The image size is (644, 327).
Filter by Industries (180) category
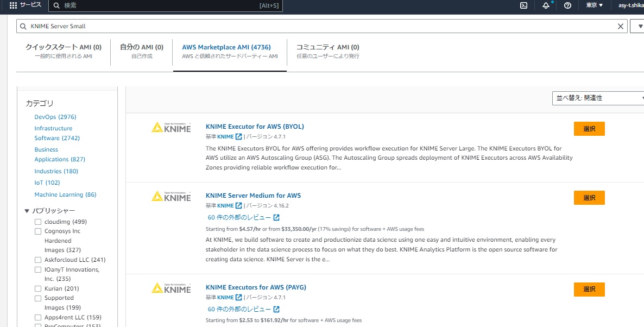coord(56,171)
